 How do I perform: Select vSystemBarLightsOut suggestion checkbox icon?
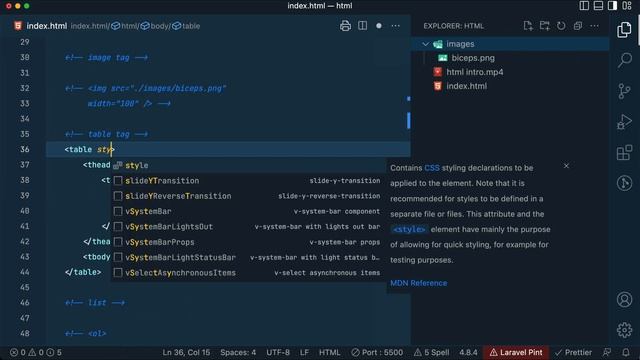[x=118, y=227]
